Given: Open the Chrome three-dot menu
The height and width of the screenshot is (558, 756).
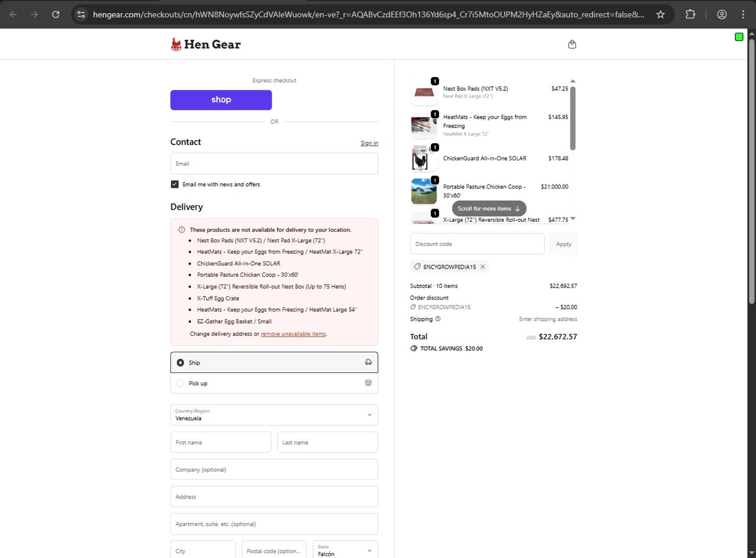Looking at the screenshot, I should click(743, 15).
